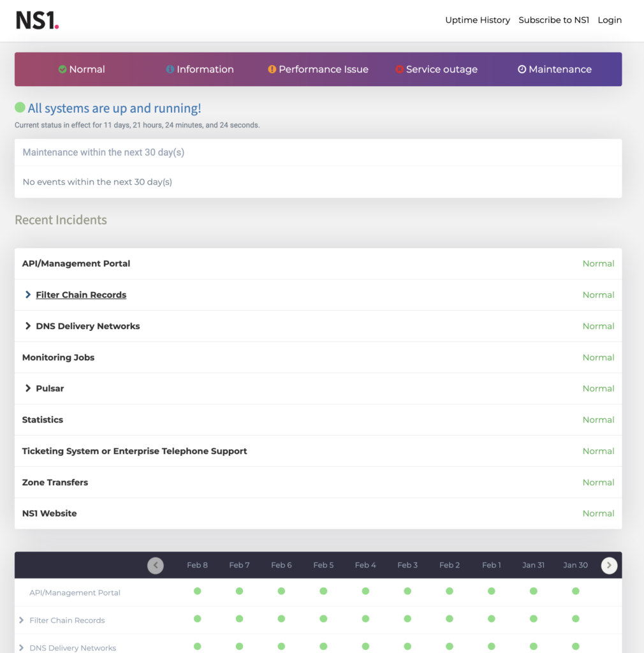Click the green all-systems status indicator dot

coord(20,107)
